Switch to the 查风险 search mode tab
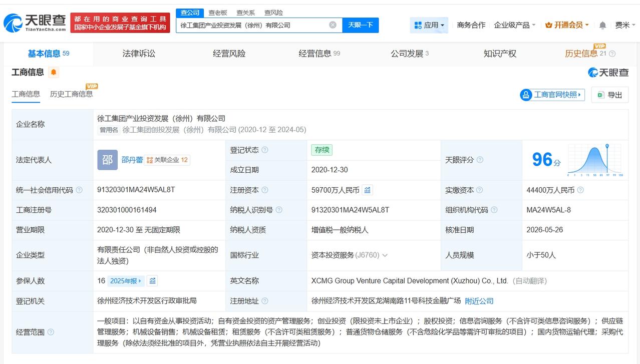 pyautogui.click(x=273, y=13)
